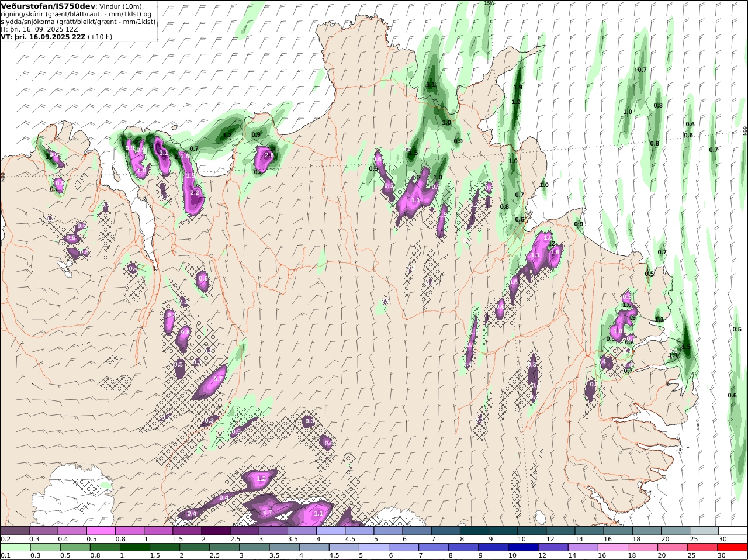
Task: Click the 3.1 precipitation value on the map
Action: point(164,153)
